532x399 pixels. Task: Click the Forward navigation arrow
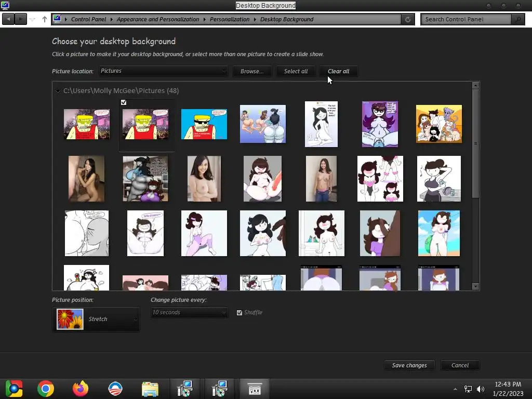21,19
